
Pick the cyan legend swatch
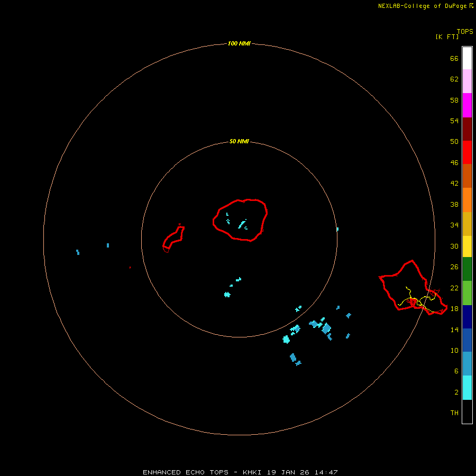pyautogui.click(x=467, y=388)
